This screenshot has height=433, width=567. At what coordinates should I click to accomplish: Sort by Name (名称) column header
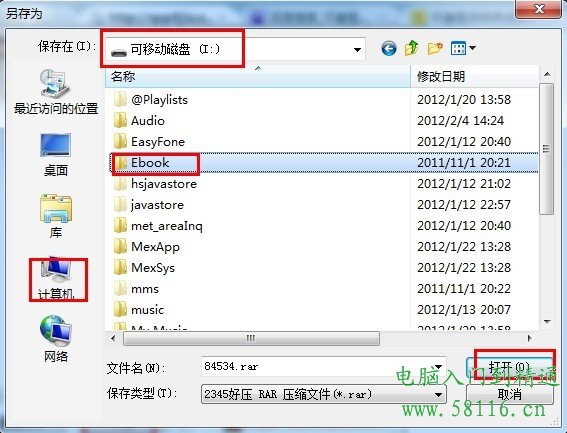258,76
